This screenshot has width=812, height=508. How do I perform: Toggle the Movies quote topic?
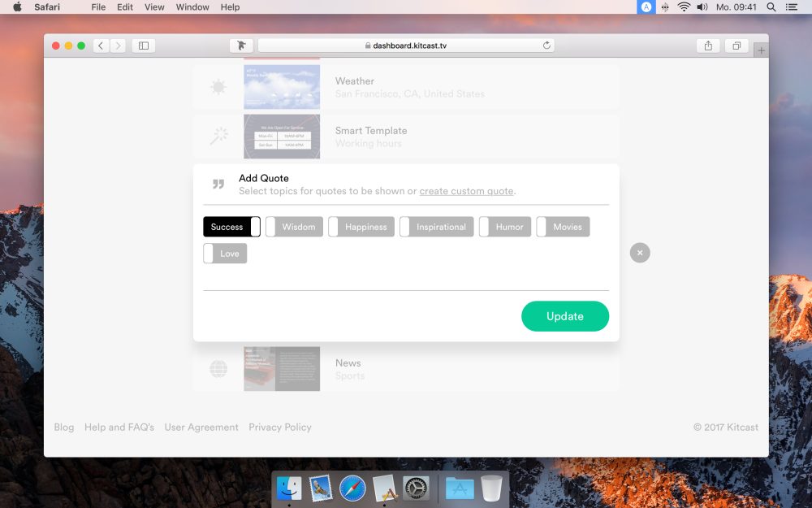[563, 227]
